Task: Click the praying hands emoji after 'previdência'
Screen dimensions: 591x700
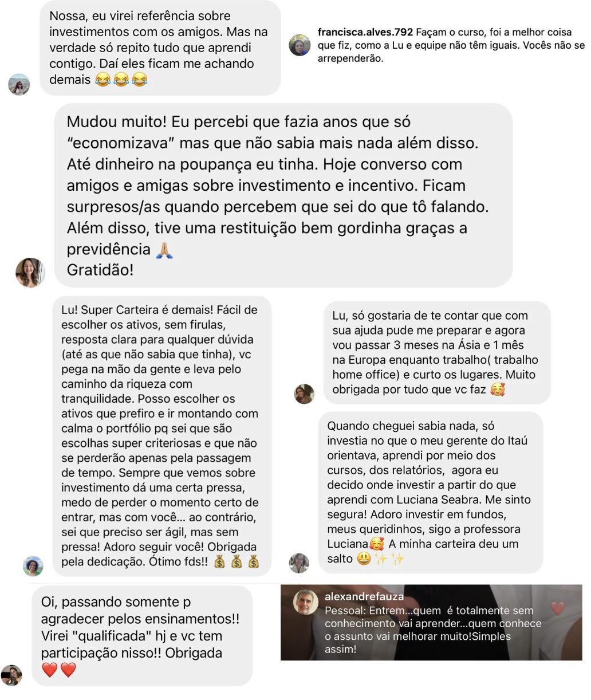Action: [x=164, y=250]
